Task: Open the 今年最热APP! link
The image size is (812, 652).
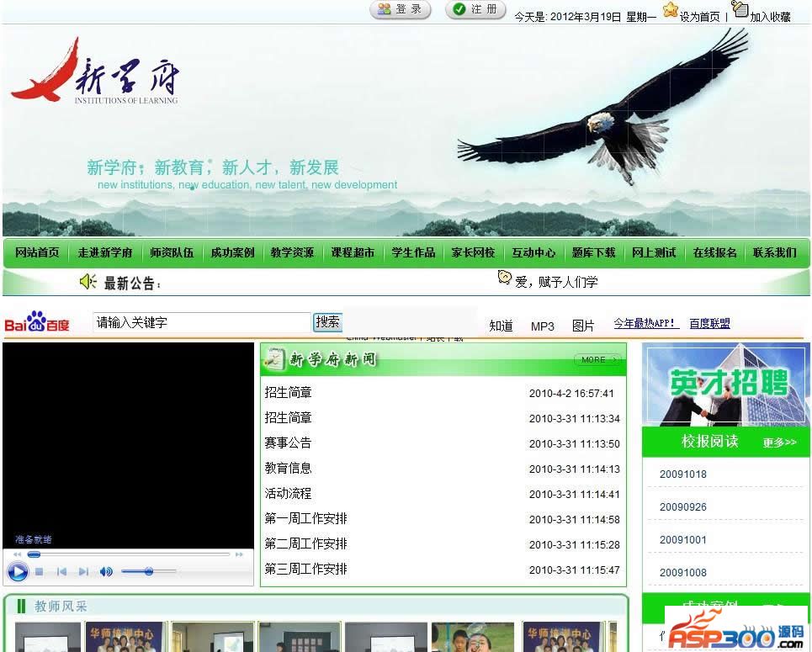Action: pyautogui.click(x=645, y=324)
